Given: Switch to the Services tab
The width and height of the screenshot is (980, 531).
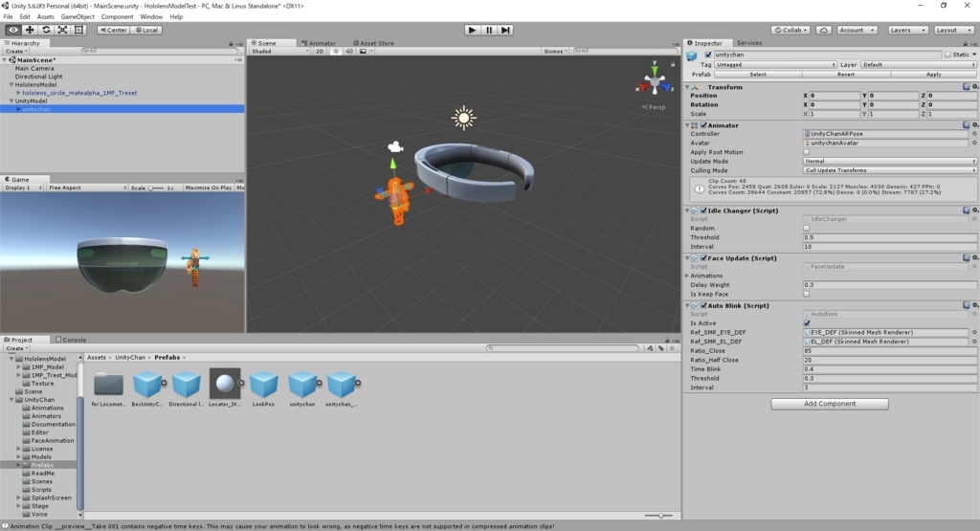Looking at the screenshot, I should point(748,43).
